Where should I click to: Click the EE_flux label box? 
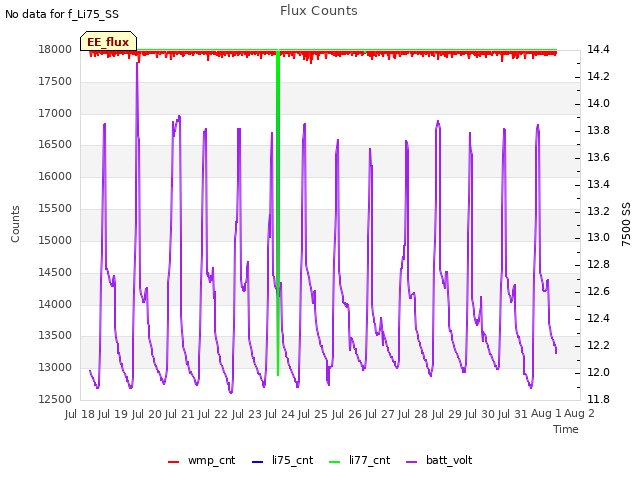[109, 41]
